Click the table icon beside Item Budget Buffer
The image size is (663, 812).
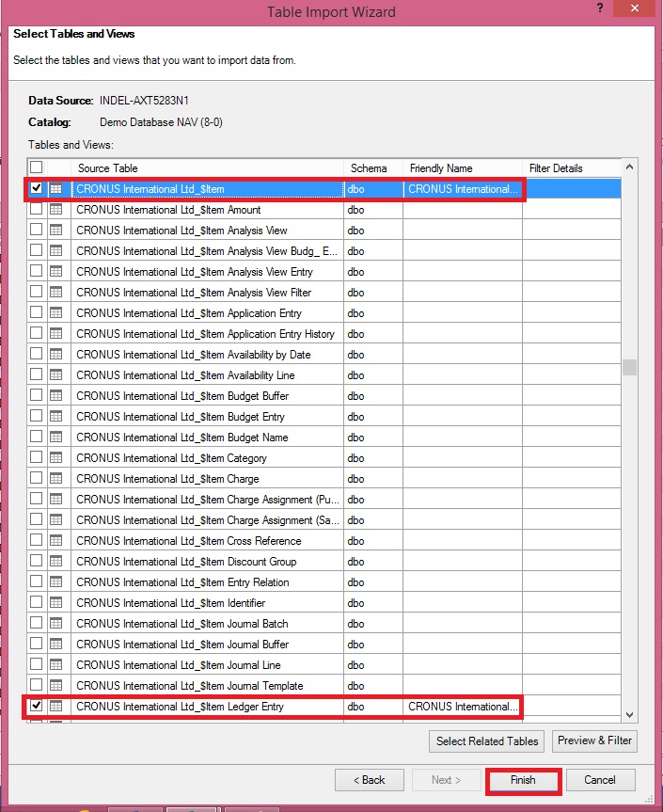point(55,396)
